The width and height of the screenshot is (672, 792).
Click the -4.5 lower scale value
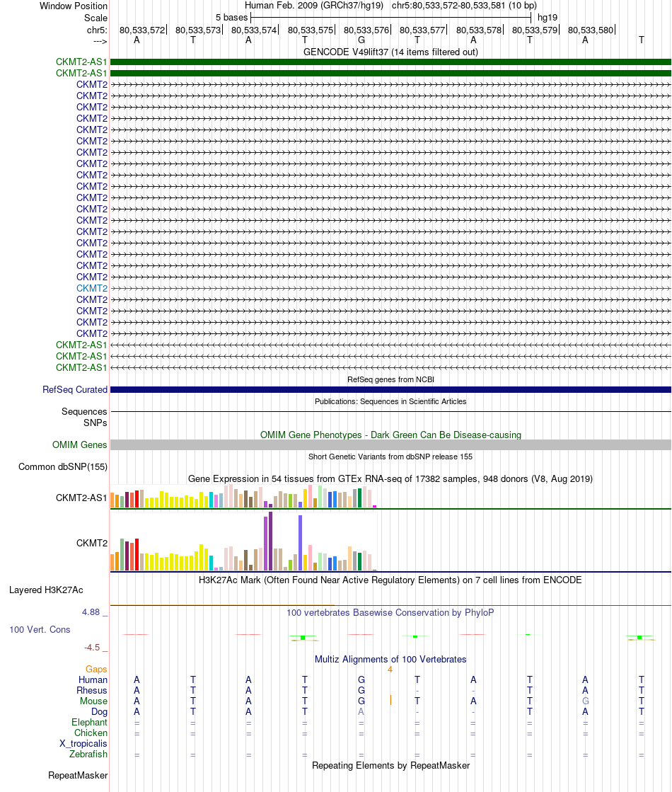pyautogui.click(x=92, y=648)
